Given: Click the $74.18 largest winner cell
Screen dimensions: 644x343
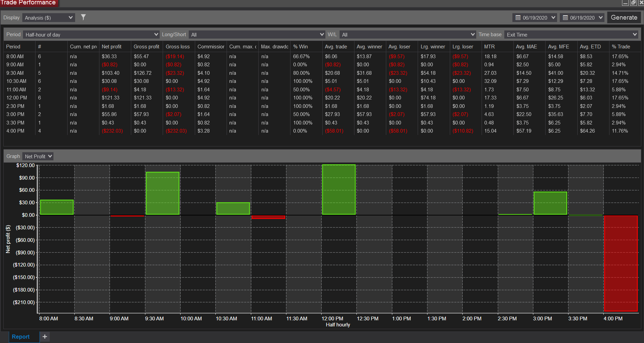Looking at the screenshot, I should point(428,98).
